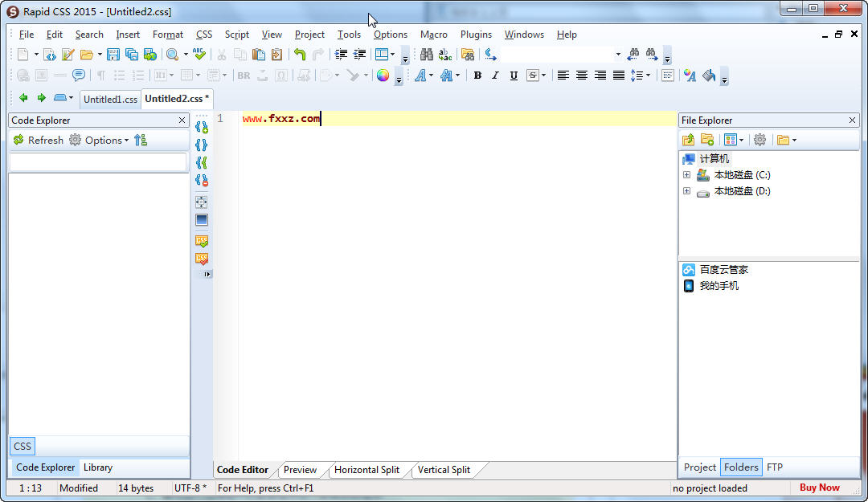Save the file with the floppy disk icon
Screen dimensions: 868x502
113,55
